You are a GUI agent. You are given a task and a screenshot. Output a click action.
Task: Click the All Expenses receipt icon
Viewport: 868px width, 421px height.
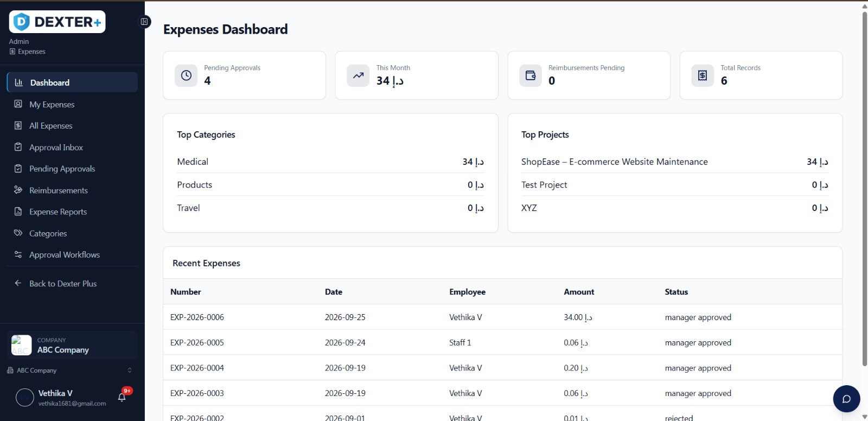(18, 125)
